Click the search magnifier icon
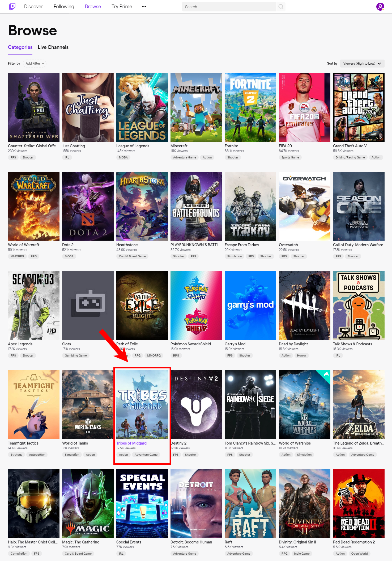This screenshot has height=561, width=392. point(281,7)
